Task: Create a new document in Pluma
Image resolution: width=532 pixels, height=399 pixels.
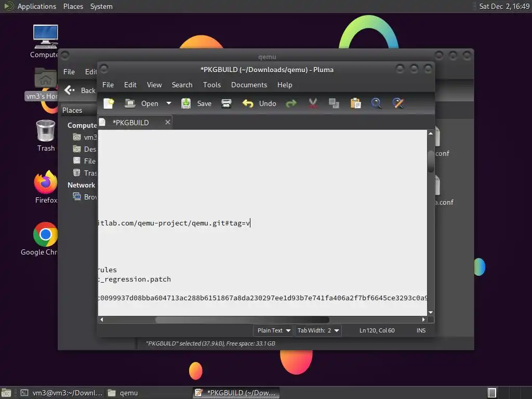Action: [109, 103]
